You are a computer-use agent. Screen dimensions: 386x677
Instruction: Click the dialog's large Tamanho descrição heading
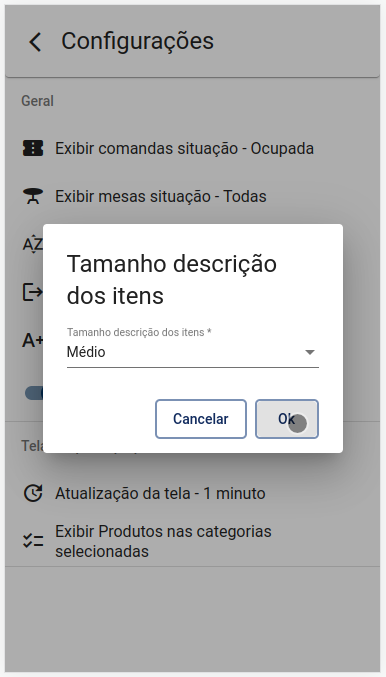coord(171,280)
